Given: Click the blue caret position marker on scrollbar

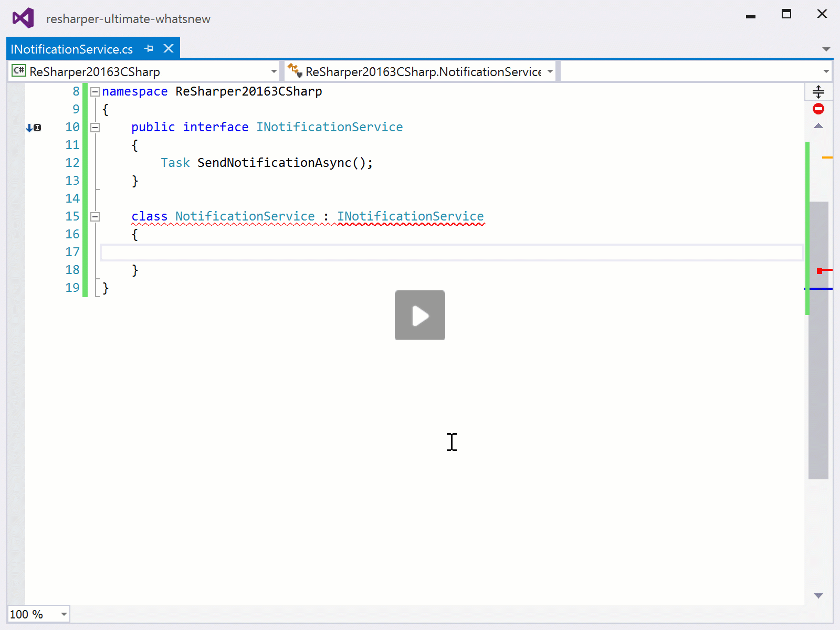Looking at the screenshot, I should 819,289.
